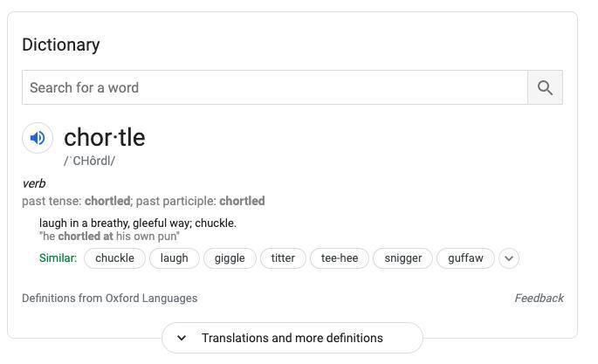This screenshot has height=364, width=598.
Task: Click the past tense form chortled
Action: tap(107, 201)
